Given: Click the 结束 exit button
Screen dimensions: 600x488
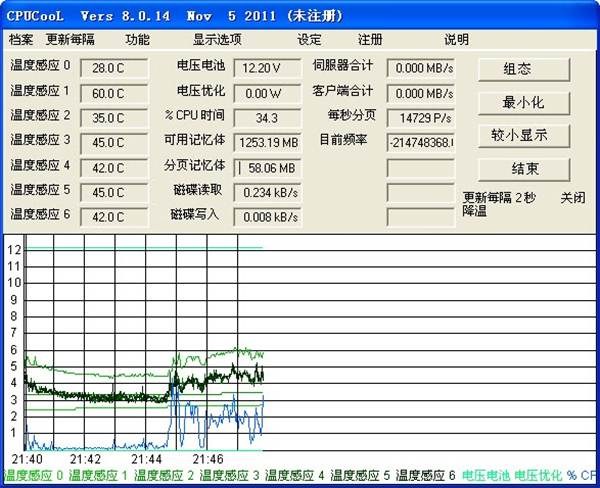Looking at the screenshot, I should coord(524,169).
